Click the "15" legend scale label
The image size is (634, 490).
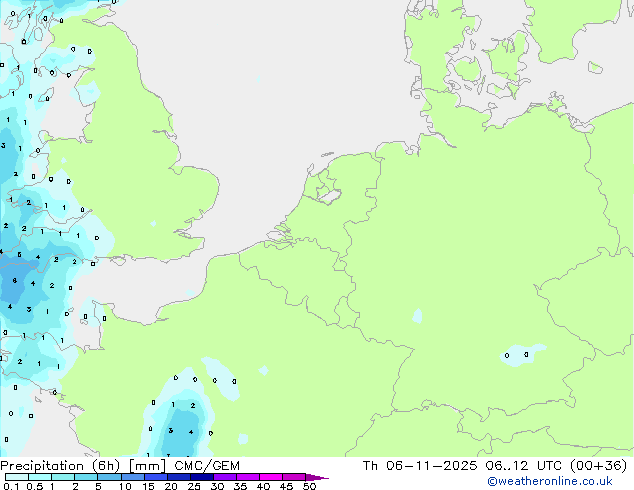click(x=148, y=486)
